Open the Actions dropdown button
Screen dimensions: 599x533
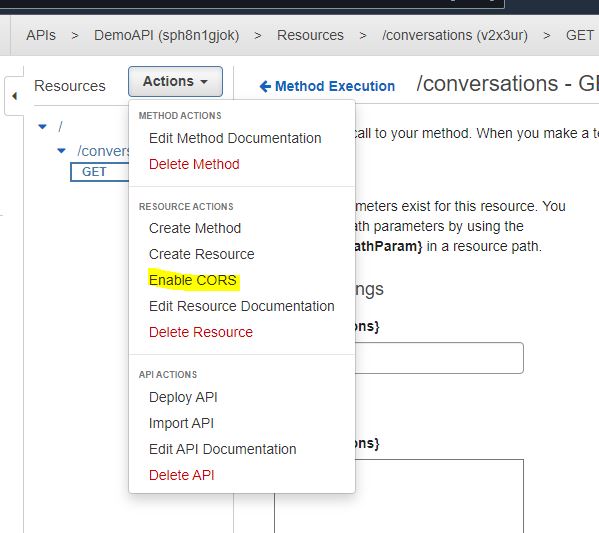tap(175, 81)
